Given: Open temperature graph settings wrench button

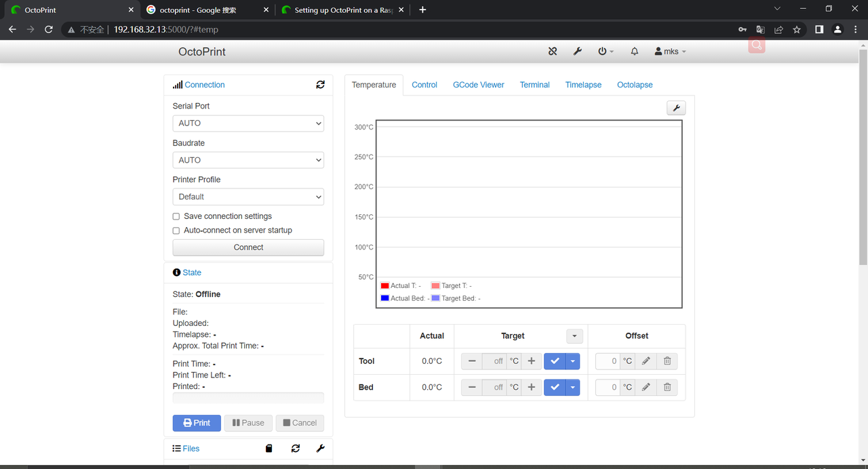Looking at the screenshot, I should [676, 108].
